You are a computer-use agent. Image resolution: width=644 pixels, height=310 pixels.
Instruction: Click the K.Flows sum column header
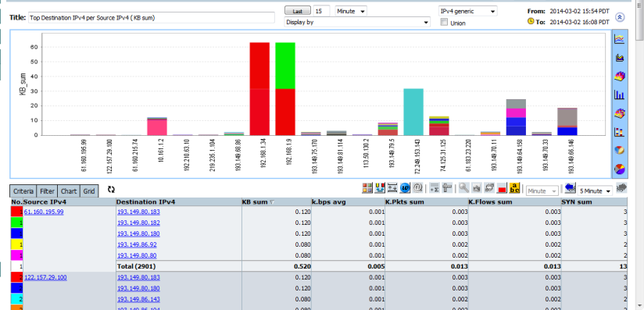point(514,202)
